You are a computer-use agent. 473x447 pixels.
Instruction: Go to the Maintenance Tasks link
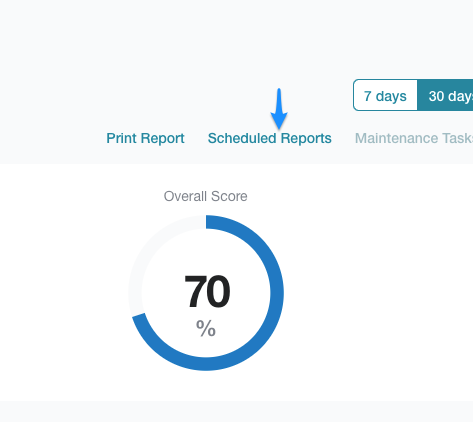[414, 138]
